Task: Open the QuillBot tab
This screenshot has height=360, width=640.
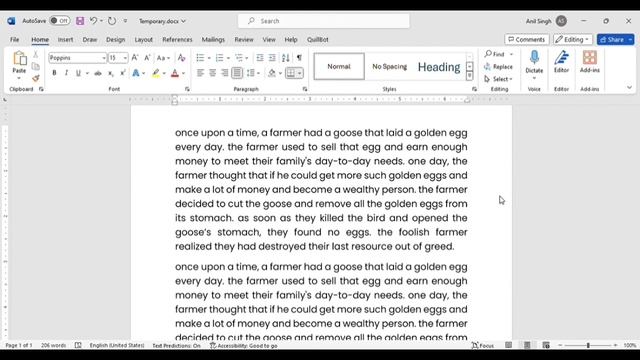Action: tap(318, 40)
